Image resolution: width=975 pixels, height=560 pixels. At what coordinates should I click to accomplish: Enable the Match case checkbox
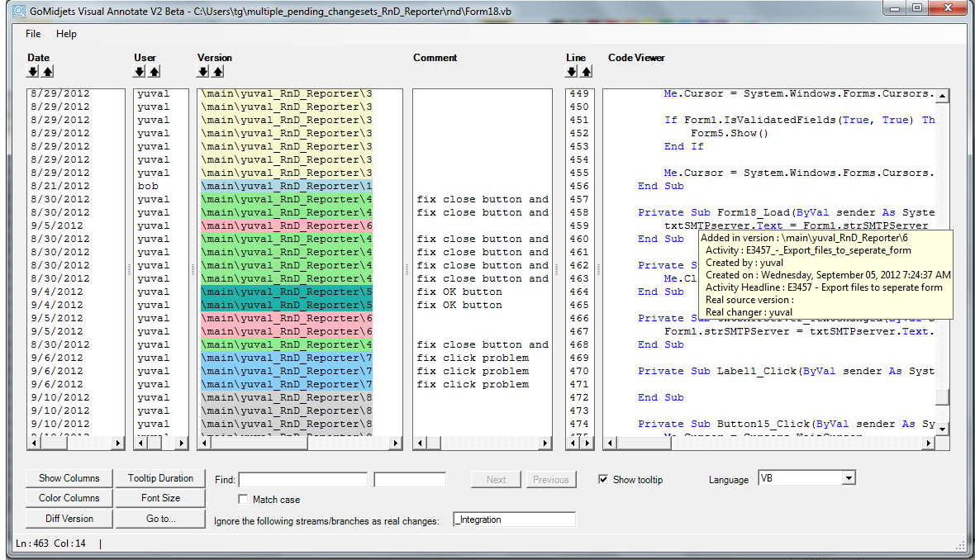point(243,500)
